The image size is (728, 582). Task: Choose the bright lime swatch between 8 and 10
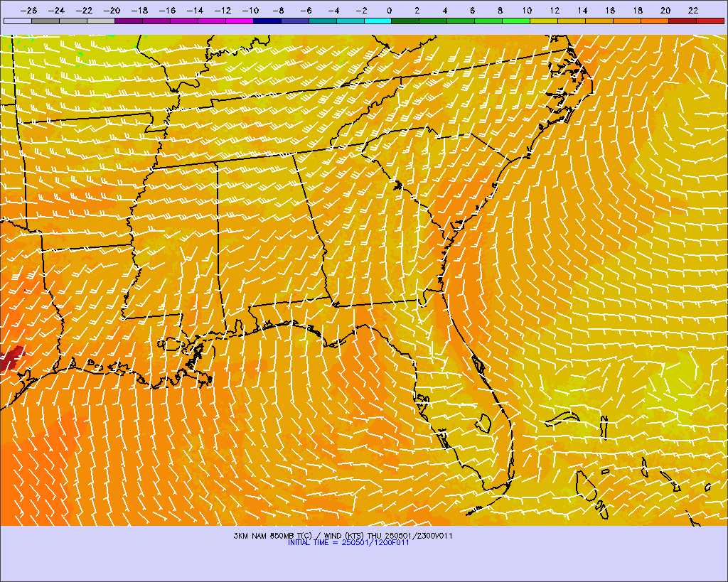coord(516,21)
